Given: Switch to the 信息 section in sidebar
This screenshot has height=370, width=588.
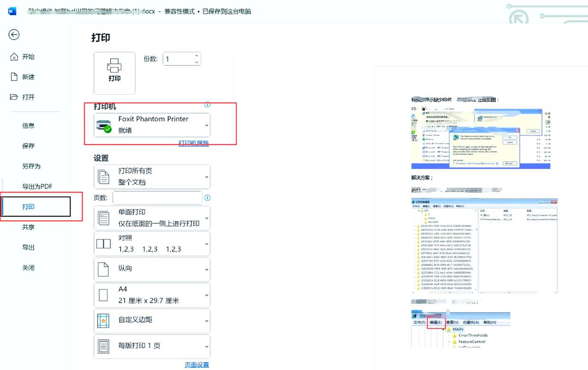Looking at the screenshot, I should 28,125.
